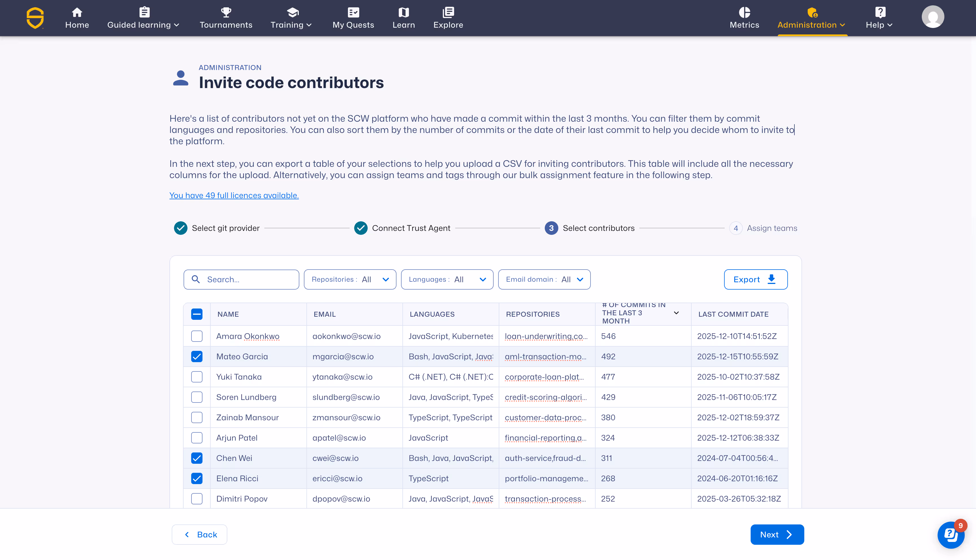Screen dimensions: 976x560
Task: Open the support chat bubble icon
Action: tap(950, 535)
